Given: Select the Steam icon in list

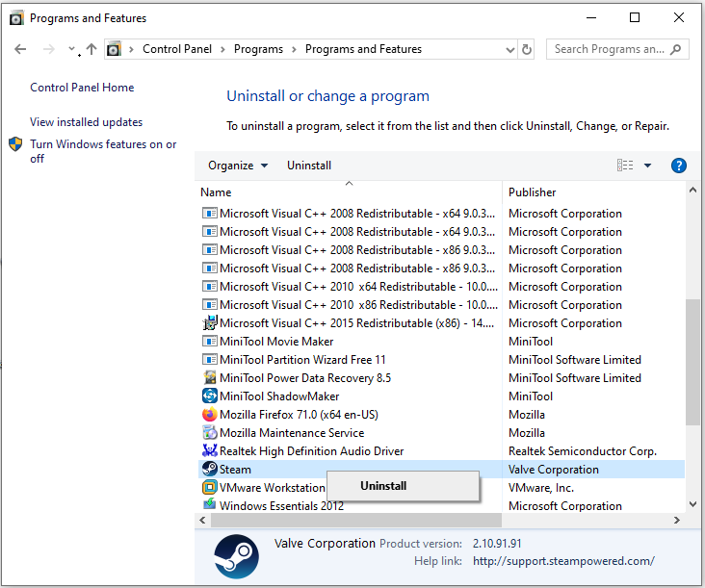Looking at the screenshot, I should [210, 469].
